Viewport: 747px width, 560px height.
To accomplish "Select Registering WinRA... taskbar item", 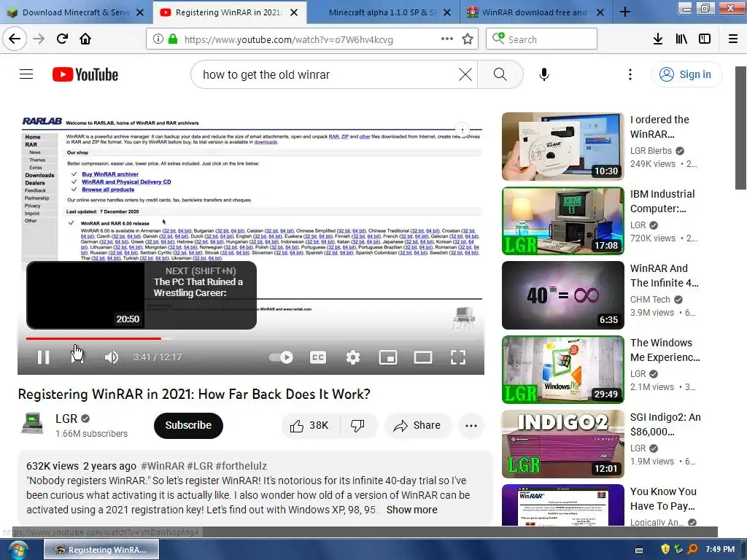I will coord(101,550).
